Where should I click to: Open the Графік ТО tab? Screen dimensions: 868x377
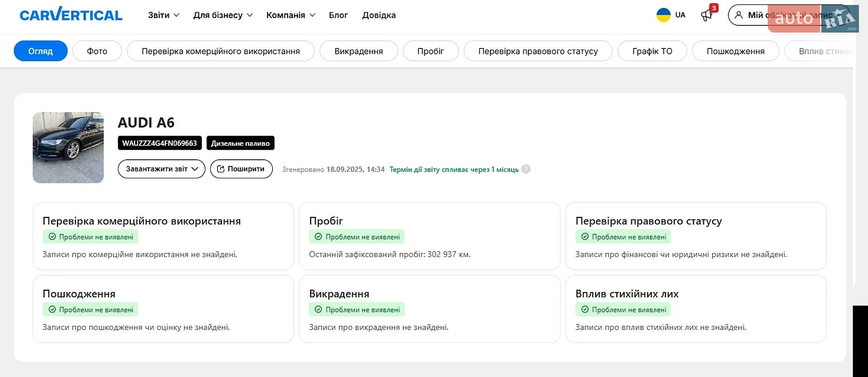click(x=652, y=51)
